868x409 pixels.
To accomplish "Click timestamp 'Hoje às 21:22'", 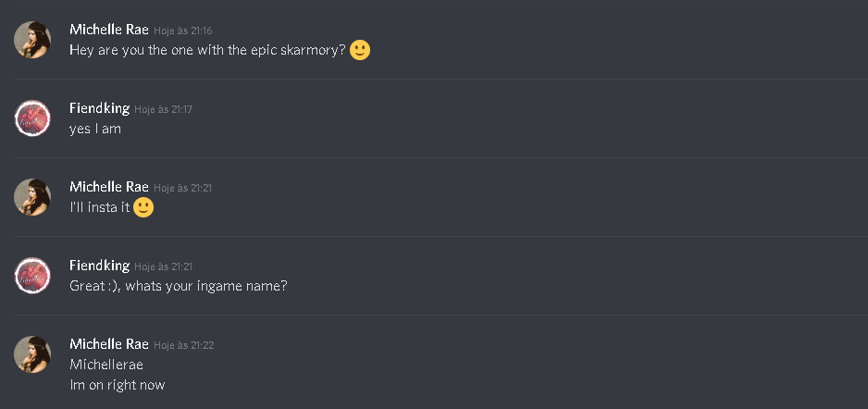I will (x=184, y=345).
